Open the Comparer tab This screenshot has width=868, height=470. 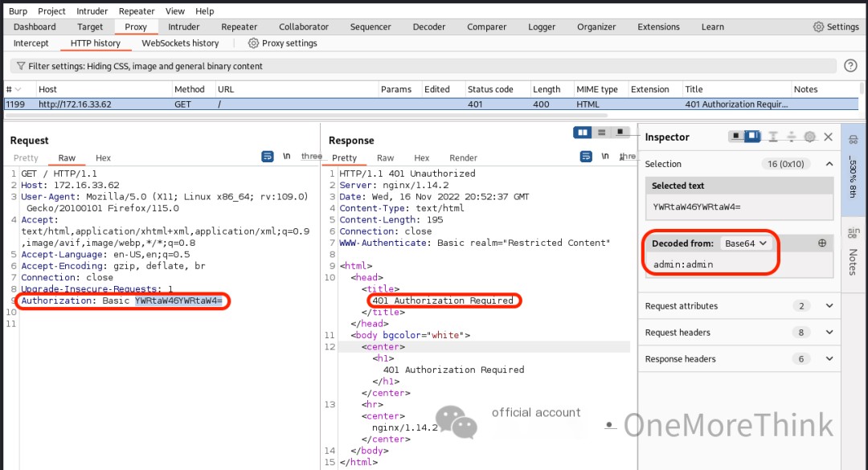(486, 27)
